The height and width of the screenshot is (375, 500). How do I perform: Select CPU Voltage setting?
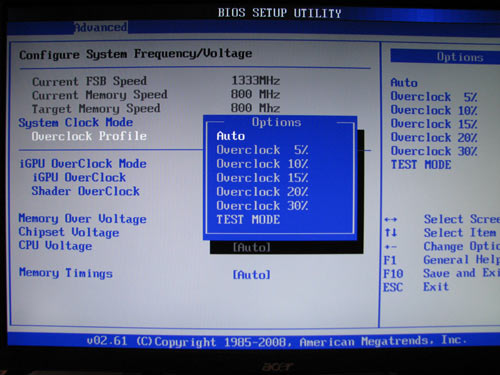tap(55, 246)
